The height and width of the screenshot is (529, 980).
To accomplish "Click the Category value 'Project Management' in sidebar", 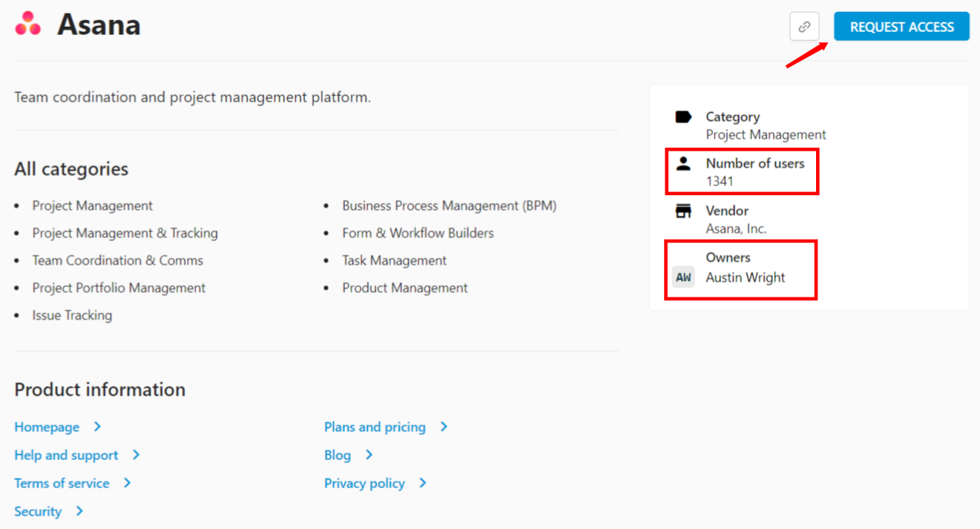I will click(766, 135).
